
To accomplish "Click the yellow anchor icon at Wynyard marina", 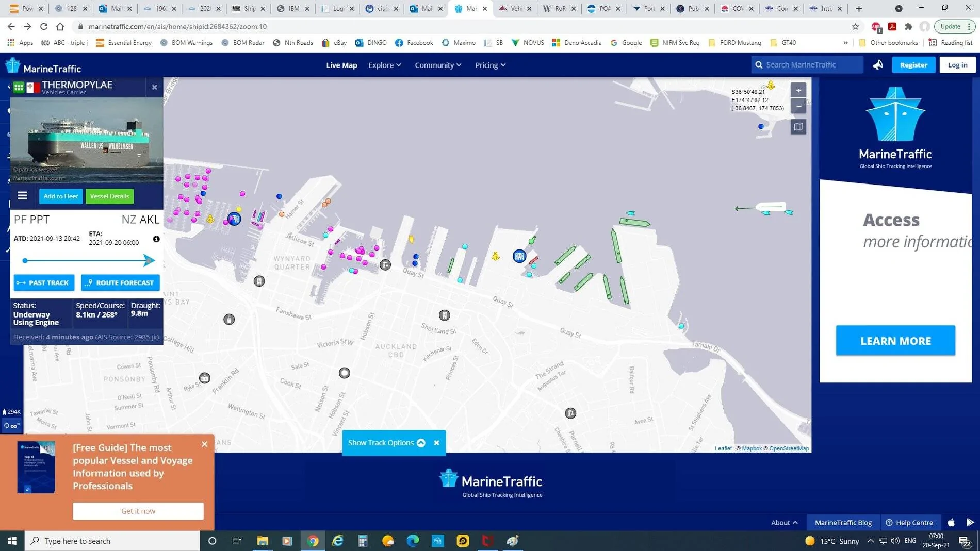I will (x=210, y=220).
